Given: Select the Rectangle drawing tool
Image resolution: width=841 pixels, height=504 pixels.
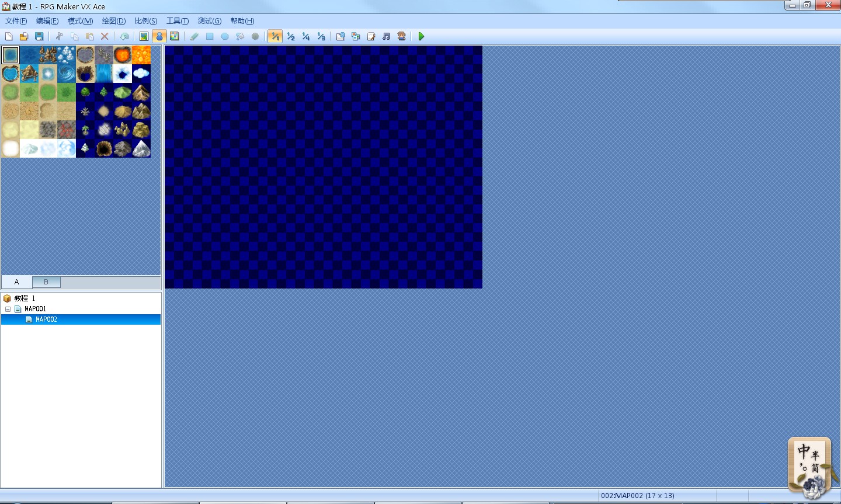Looking at the screenshot, I should (210, 36).
